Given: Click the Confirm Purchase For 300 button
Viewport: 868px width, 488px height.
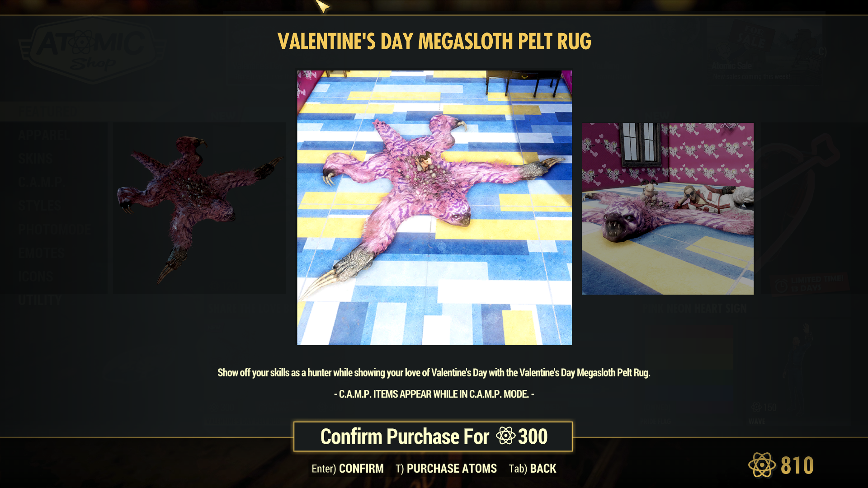Looking at the screenshot, I should point(433,436).
